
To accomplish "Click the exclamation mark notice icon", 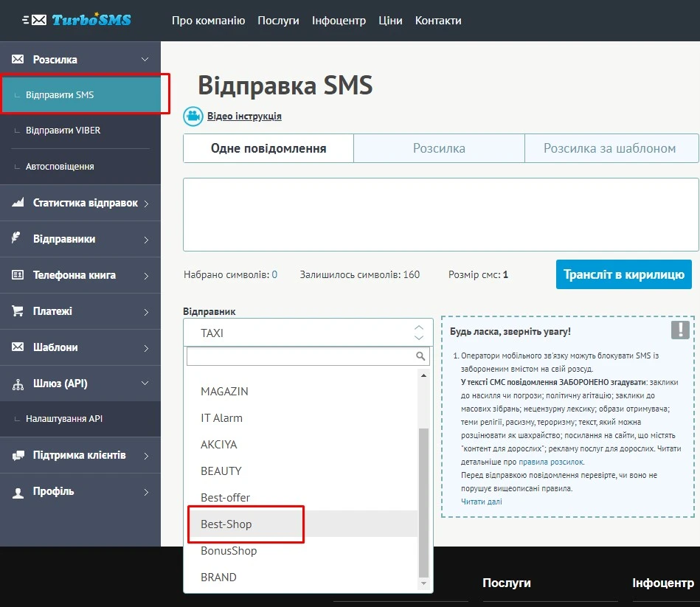I will 680,330.
